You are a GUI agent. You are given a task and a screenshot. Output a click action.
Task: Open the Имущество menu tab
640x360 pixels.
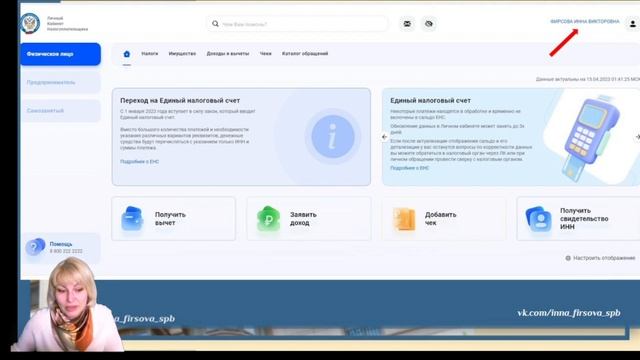tap(182, 53)
